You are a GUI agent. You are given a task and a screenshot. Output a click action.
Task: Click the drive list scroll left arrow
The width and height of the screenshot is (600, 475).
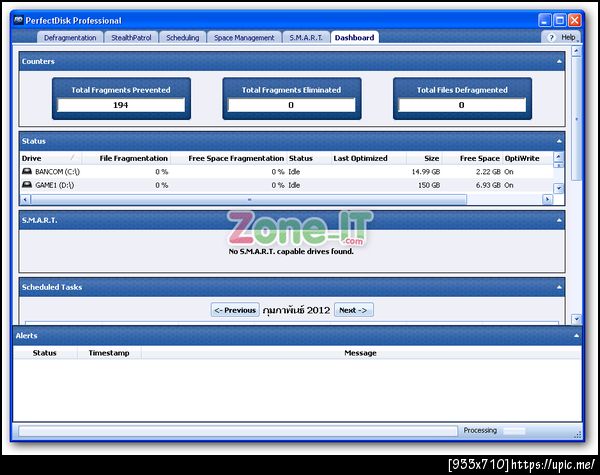click(x=25, y=199)
